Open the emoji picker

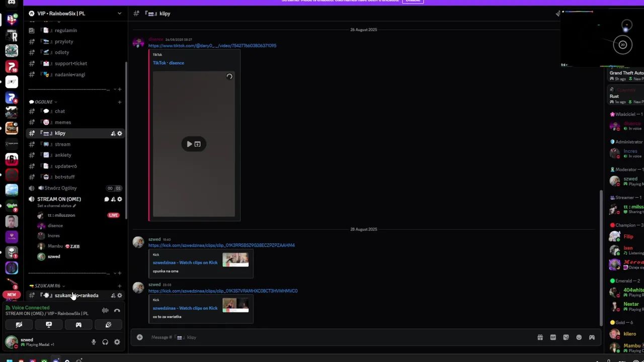click(x=579, y=337)
